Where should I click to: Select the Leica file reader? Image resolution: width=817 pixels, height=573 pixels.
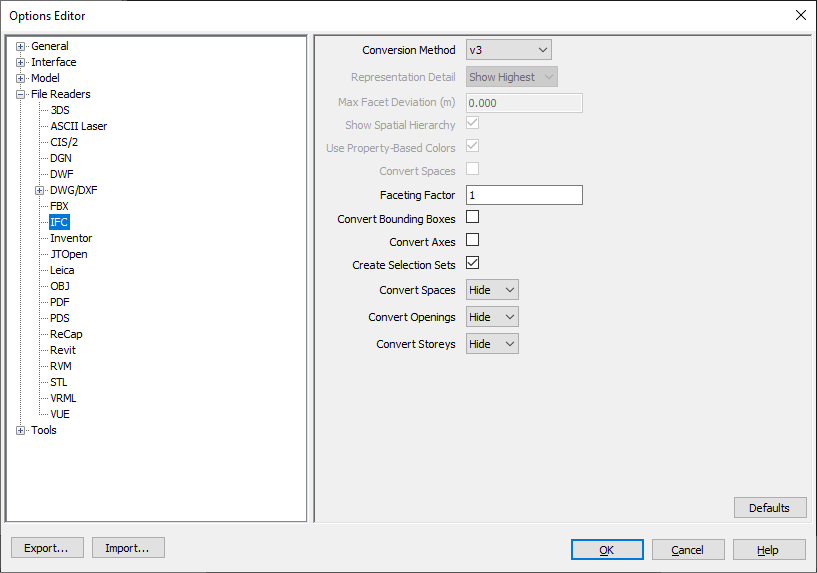click(62, 270)
